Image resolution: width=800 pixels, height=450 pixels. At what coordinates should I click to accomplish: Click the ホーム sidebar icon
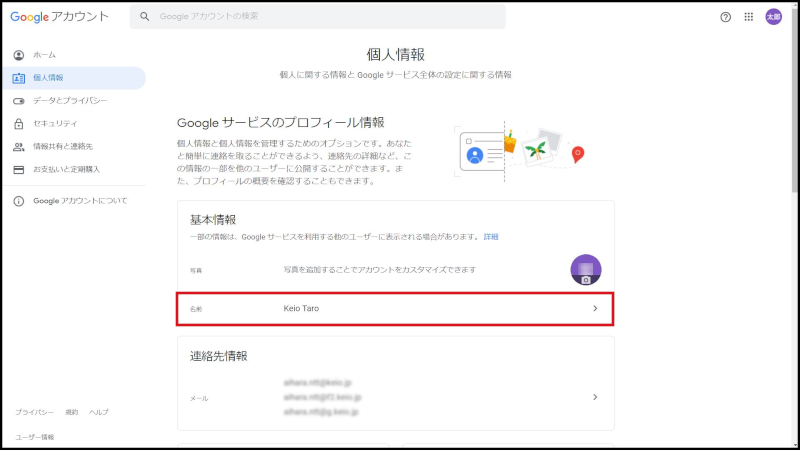tap(19, 55)
